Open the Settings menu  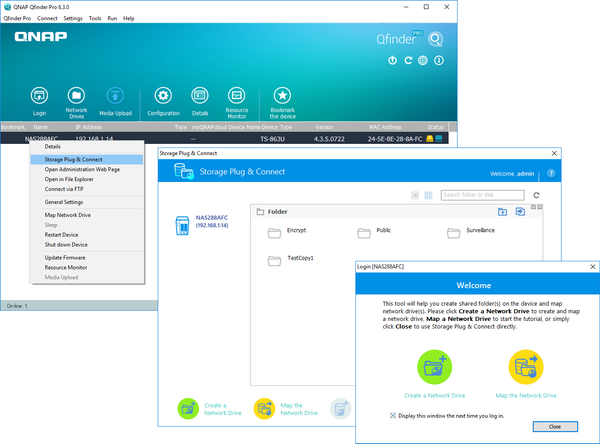pyautogui.click(x=73, y=18)
